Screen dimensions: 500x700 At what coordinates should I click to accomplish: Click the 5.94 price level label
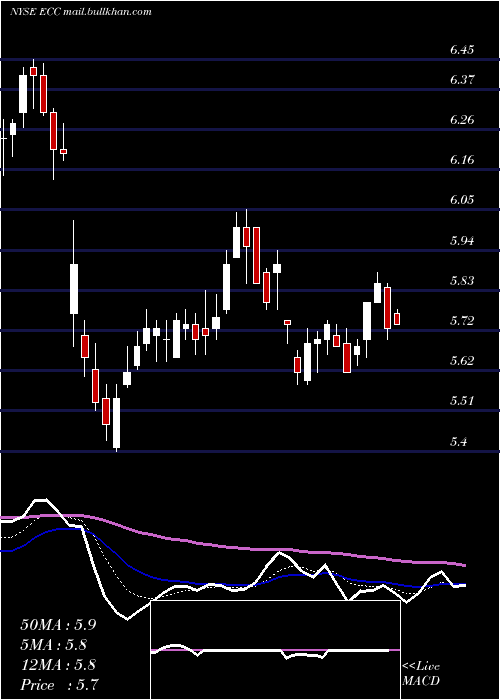click(462, 241)
